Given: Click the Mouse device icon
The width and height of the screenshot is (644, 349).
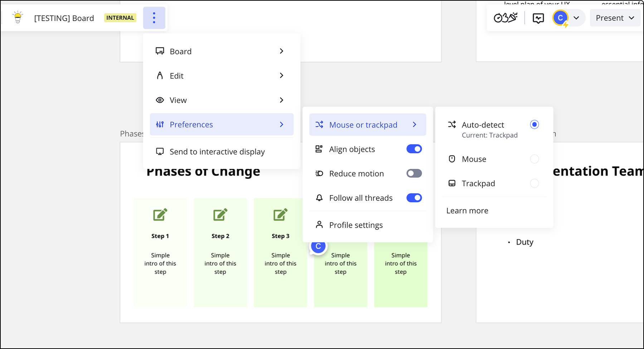Looking at the screenshot, I should [x=452, y=159].
